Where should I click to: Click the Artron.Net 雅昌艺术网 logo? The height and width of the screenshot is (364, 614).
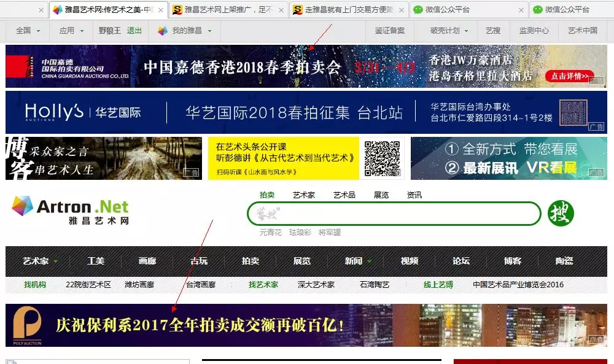coord(71,210)
